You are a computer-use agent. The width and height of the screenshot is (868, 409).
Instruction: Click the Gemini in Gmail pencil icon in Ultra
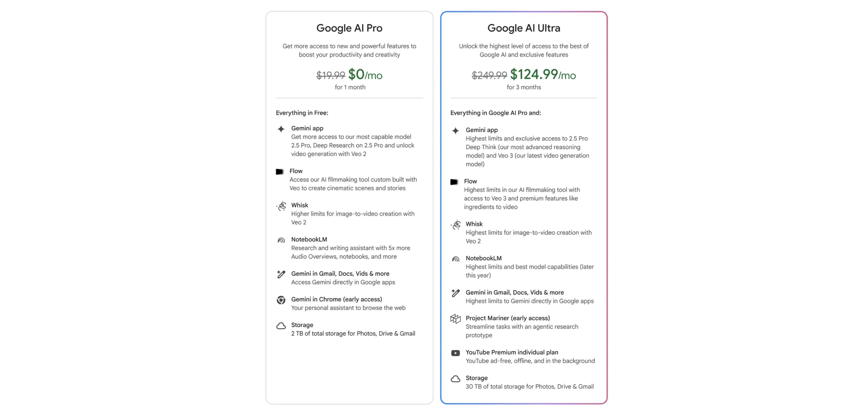455,293
